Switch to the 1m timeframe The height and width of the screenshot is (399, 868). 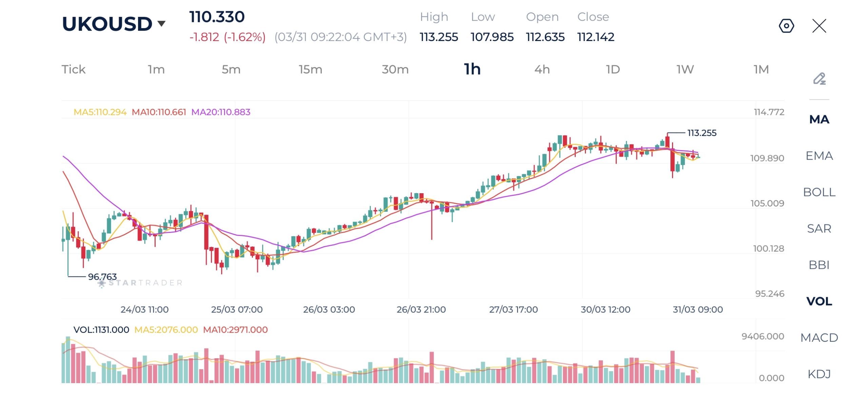point(156,69)
